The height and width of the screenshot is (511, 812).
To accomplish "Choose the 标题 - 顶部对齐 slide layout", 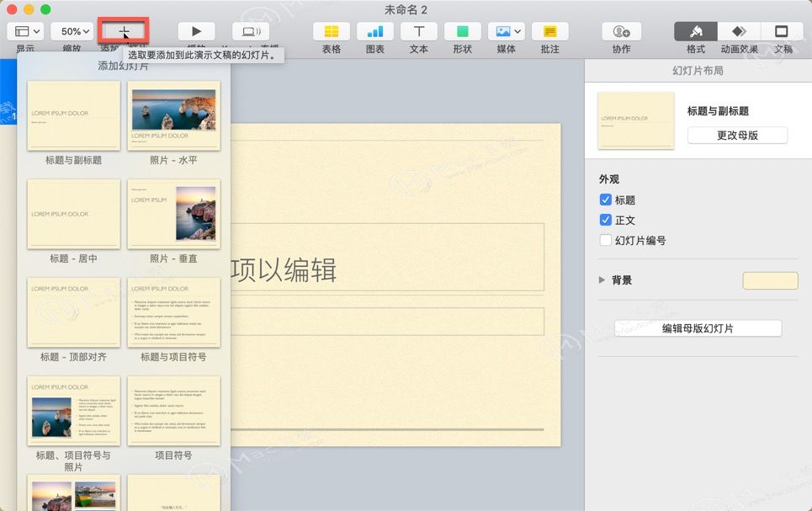I will (x=73, y=312).
